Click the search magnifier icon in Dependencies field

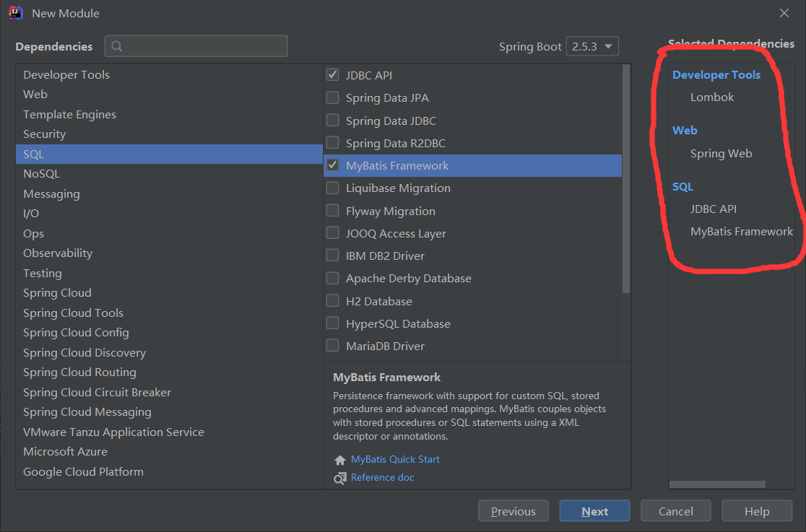pos(117,46)
